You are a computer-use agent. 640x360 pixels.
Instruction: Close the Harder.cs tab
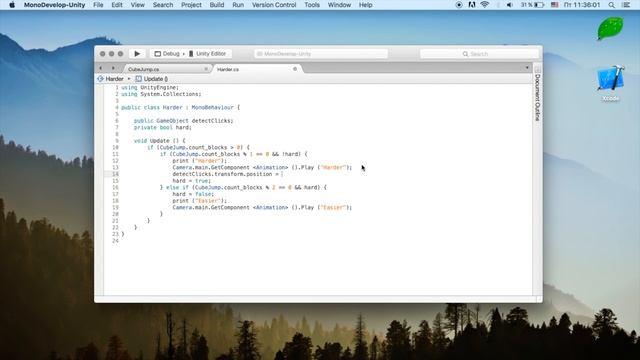[x=295, y=69]
